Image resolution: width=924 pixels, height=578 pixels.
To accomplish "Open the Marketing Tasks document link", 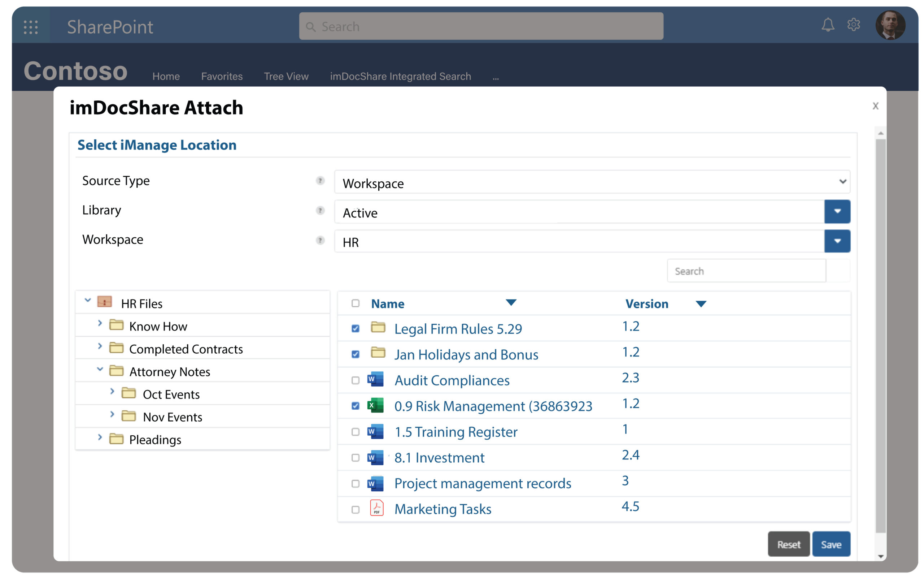I will [443, 509].
